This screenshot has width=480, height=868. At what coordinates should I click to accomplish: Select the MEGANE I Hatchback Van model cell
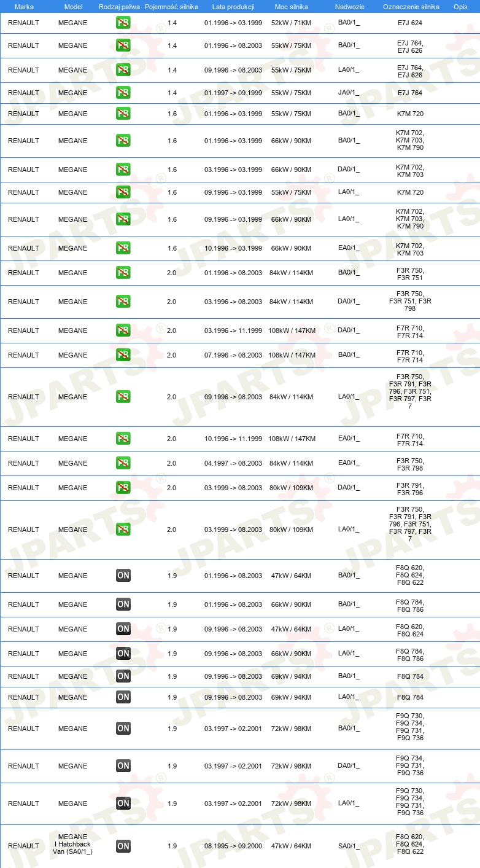coord(72,844)
